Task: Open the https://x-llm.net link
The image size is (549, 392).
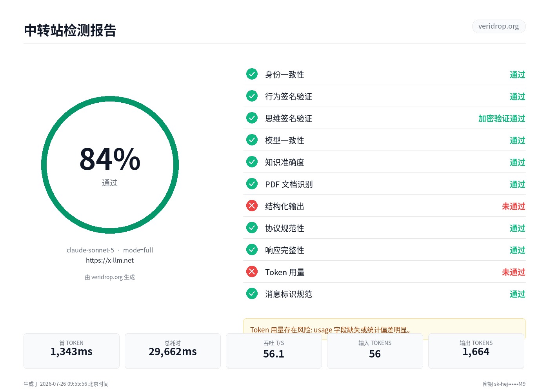Action: click(x=110, y=260)
